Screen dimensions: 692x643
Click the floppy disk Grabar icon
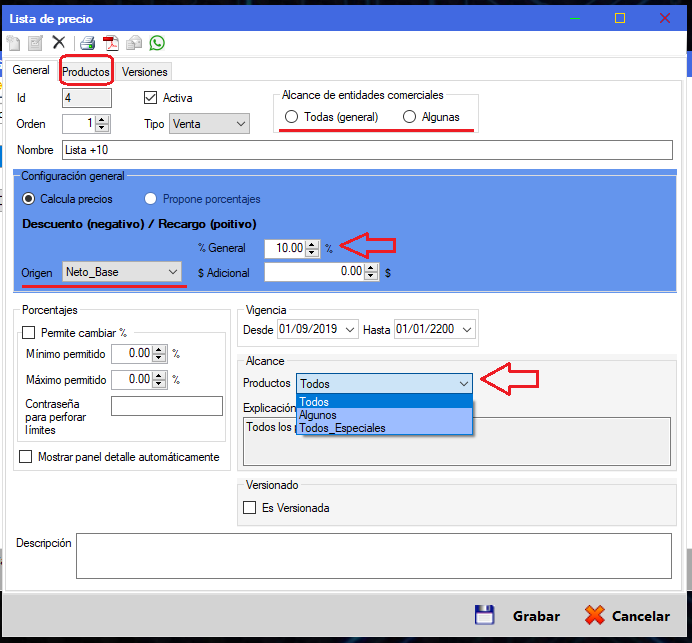[x=484, y=616]
